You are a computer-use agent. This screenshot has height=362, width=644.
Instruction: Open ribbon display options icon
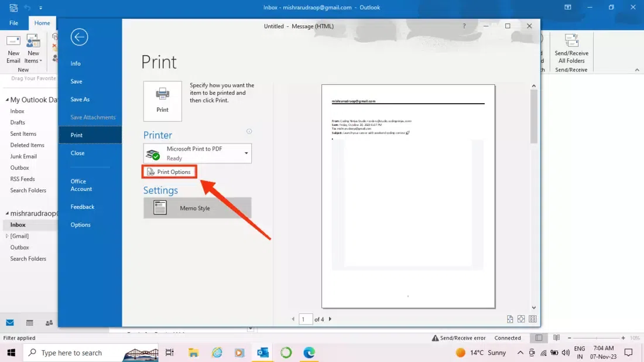(568, 8)
